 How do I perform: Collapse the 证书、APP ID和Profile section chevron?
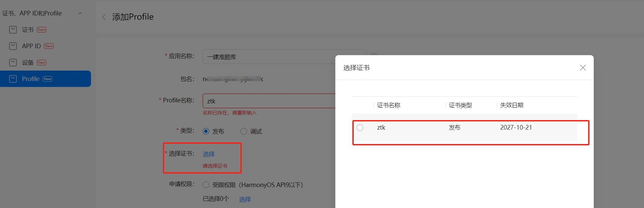80,13
